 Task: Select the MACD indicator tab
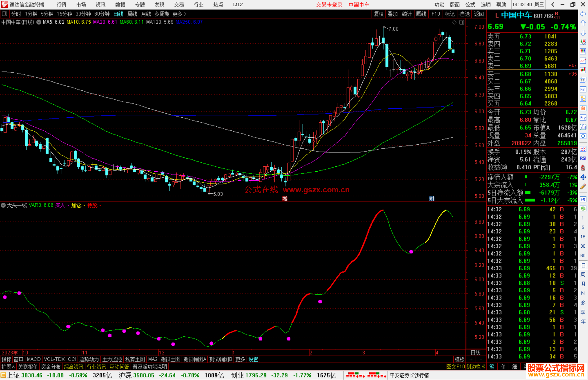(33, 359)
